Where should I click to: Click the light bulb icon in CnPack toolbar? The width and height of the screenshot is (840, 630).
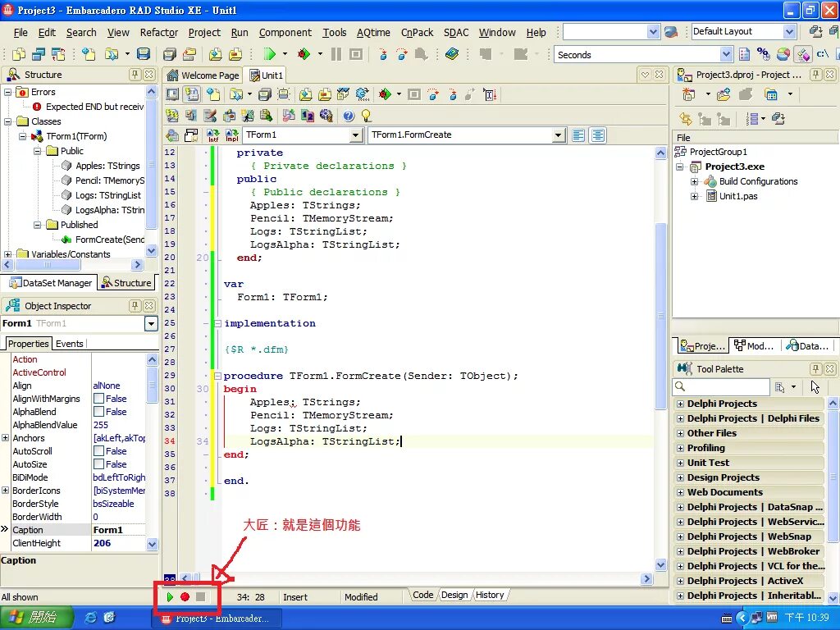367,116
